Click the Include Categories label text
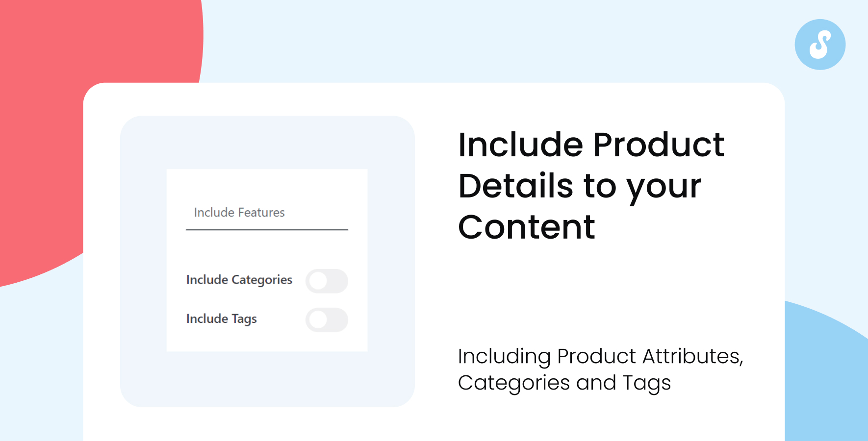The width and height of the screenshot is (868, 441). 239,280
